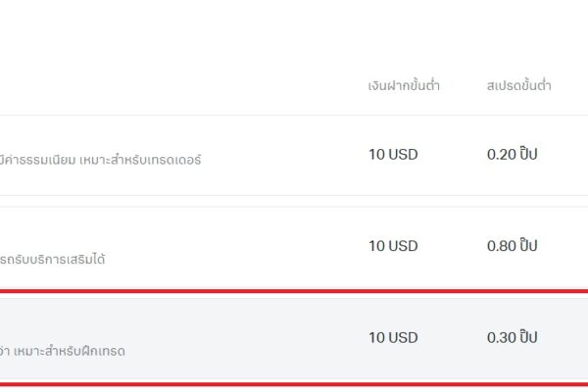Click the สเปรดขั้นต่ำ column header
The width and height of the screenshot is (588, 392).
pos(518,85)
